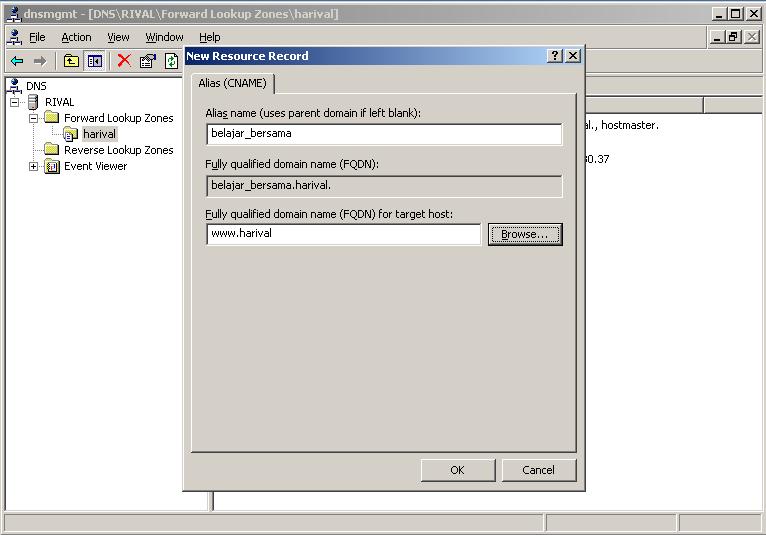Click the Forward Lookup Zones folder icon
Screen dimensions: 766x535
(x=51, y=117)
